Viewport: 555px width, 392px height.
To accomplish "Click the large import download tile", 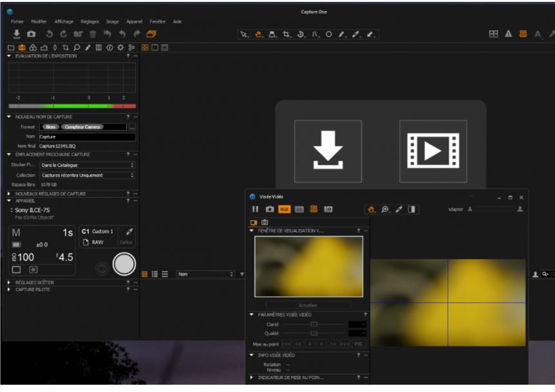I will 328,151.
